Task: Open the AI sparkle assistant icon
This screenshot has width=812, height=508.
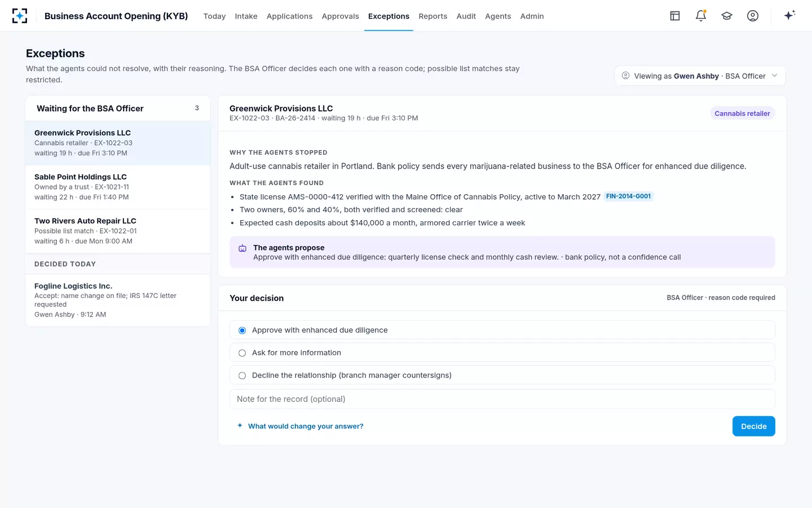Action: 789,15
